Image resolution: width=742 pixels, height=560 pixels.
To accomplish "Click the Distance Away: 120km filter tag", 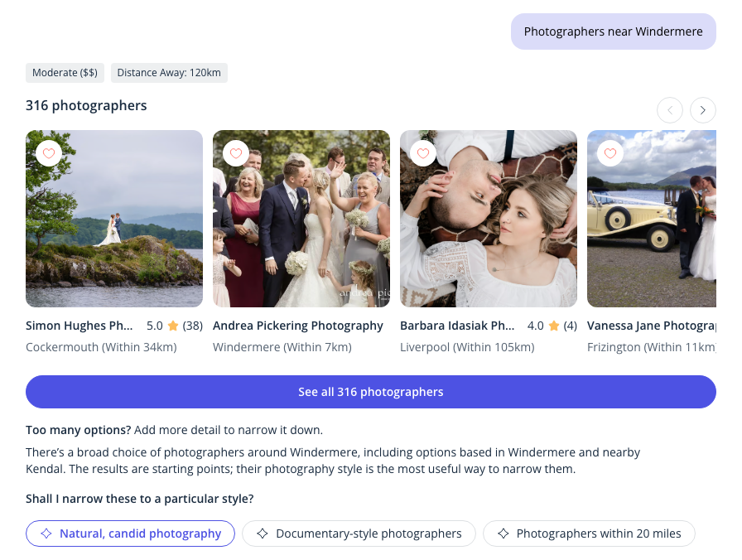I will [169, 73].
